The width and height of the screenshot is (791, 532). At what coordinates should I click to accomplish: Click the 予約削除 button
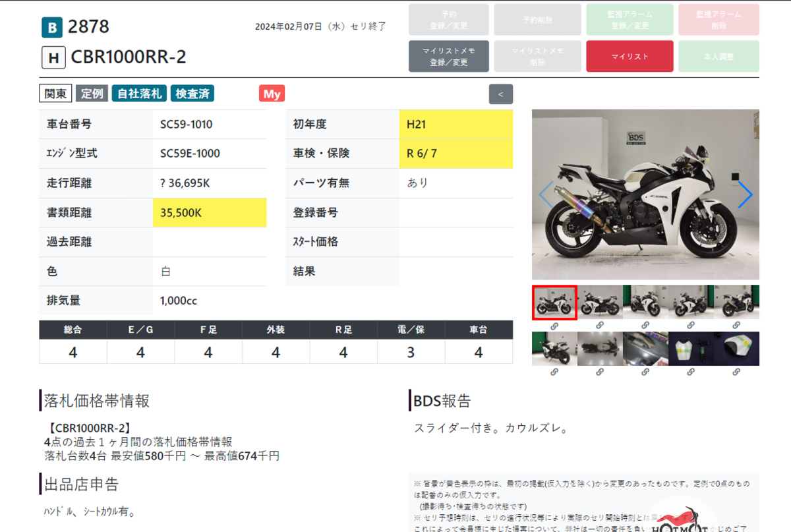(539, 20)
